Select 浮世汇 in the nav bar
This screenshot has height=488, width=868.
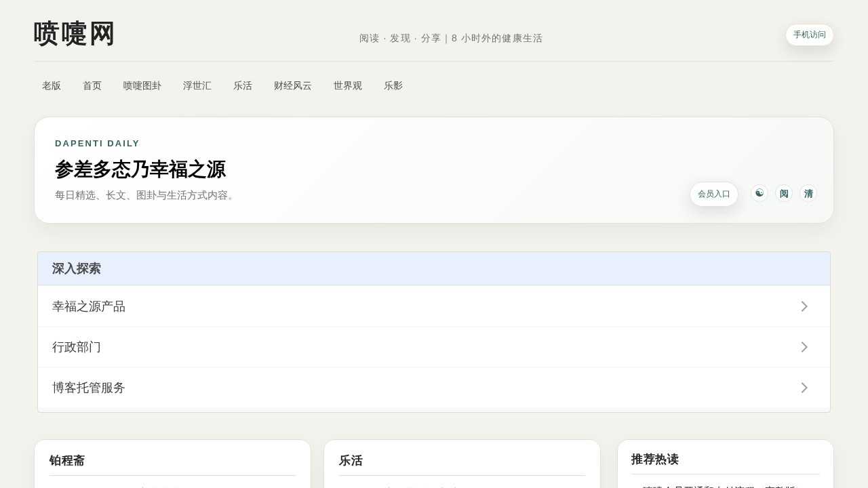197,85
